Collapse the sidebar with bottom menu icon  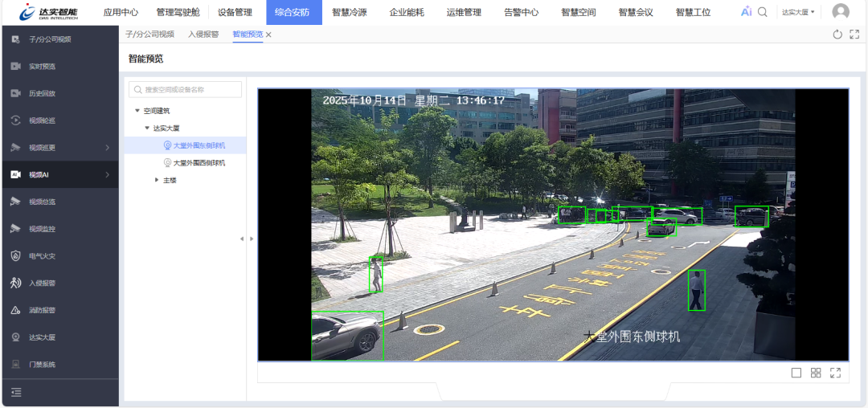click(x=16, y=393)
